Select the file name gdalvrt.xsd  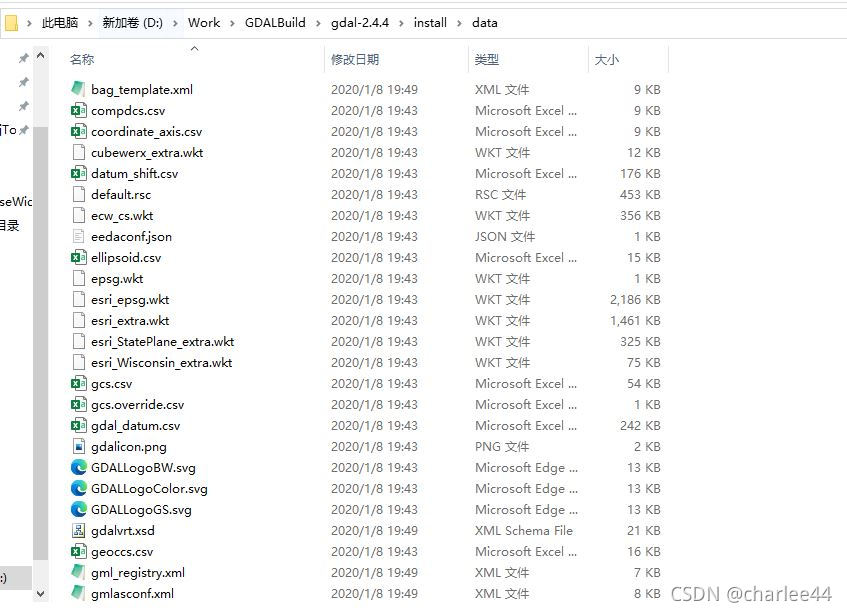coord(123,530)
